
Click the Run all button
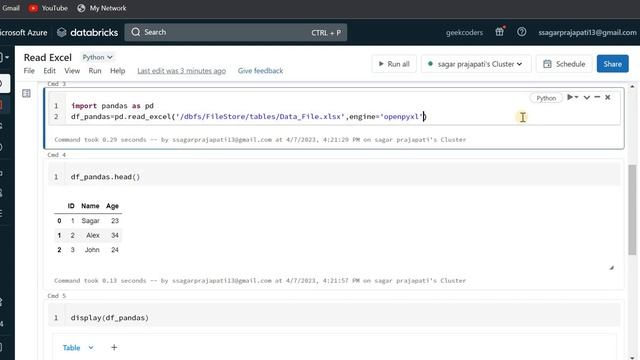tap(394, 64)
